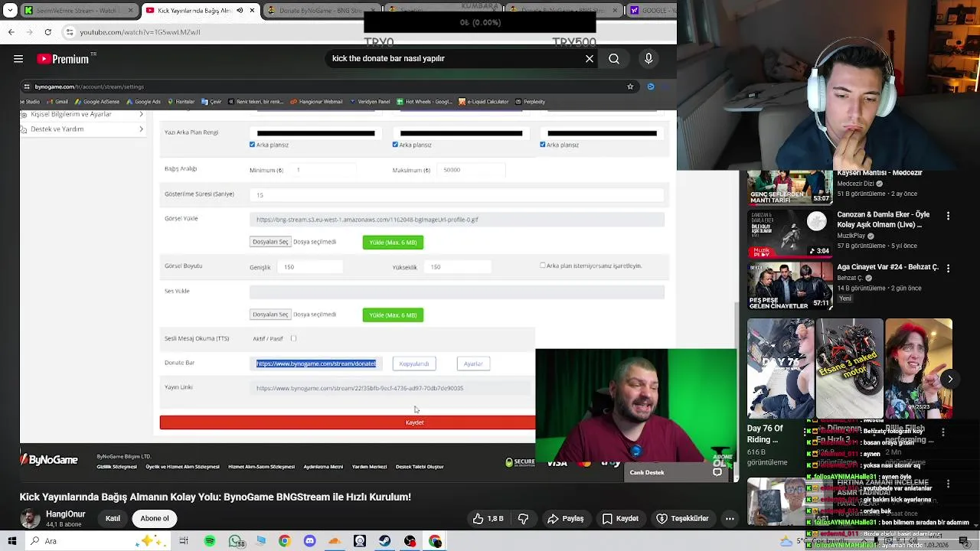Bookmark the bynogame page with the star icon
980x551 pixels.
[x=630, y=86]
